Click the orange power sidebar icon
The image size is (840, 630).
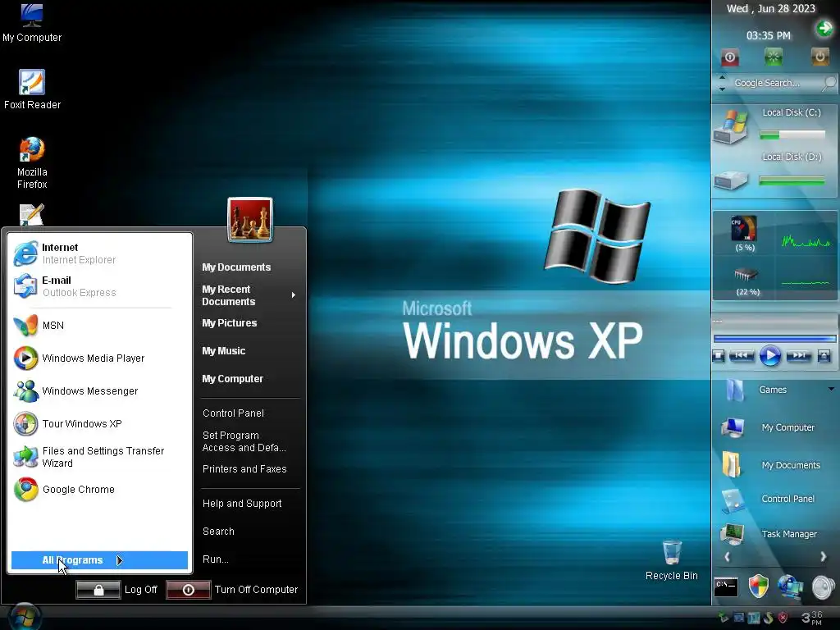[x=819, y=57]
